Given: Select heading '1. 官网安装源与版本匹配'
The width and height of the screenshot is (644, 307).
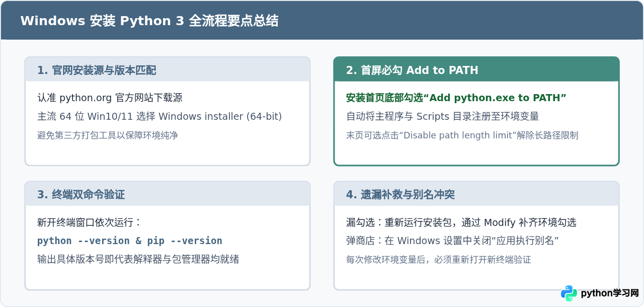Looking at the screenshot, I should (97, 70).
